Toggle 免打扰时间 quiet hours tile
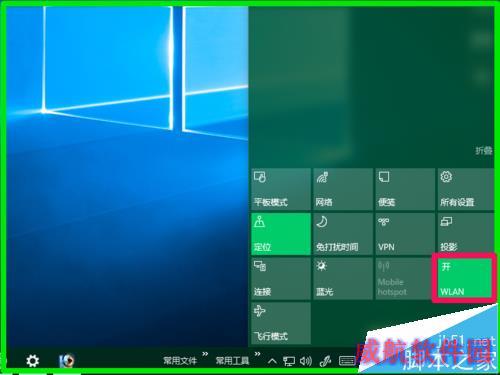 (x=343, y=234)
